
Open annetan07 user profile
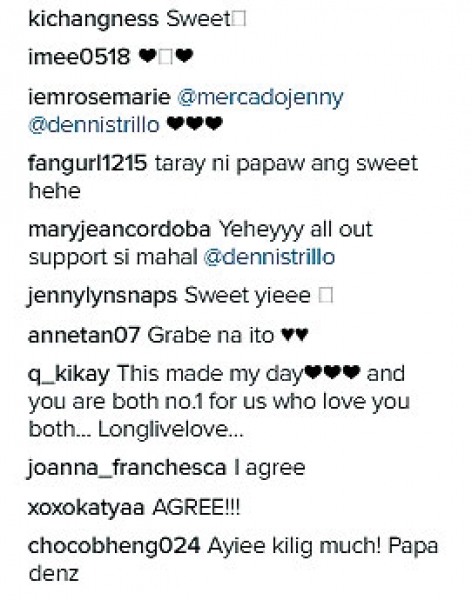coord(84,336)
